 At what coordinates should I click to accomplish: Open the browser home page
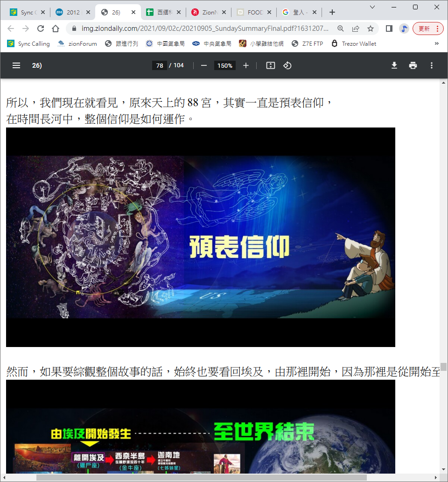point(56,28)
